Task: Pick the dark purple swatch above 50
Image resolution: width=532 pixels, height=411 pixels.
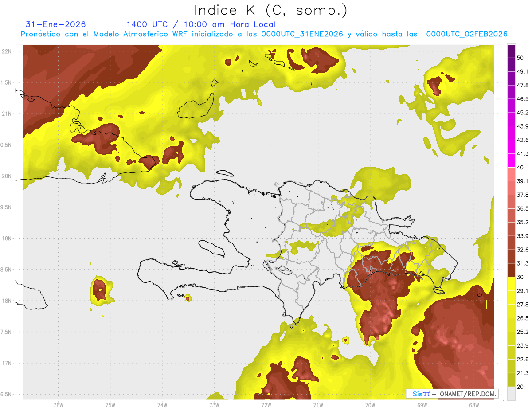Action: click(x=511, y=51)
